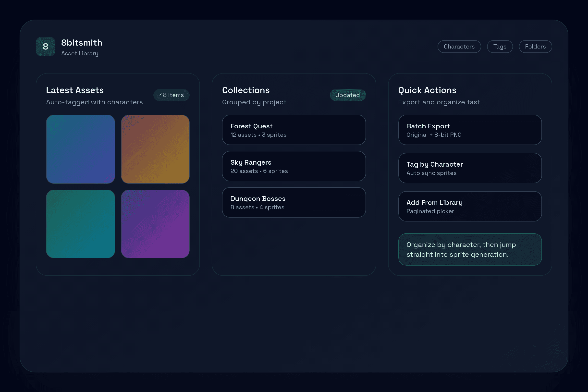Click the Quick Actions heading

427,90
